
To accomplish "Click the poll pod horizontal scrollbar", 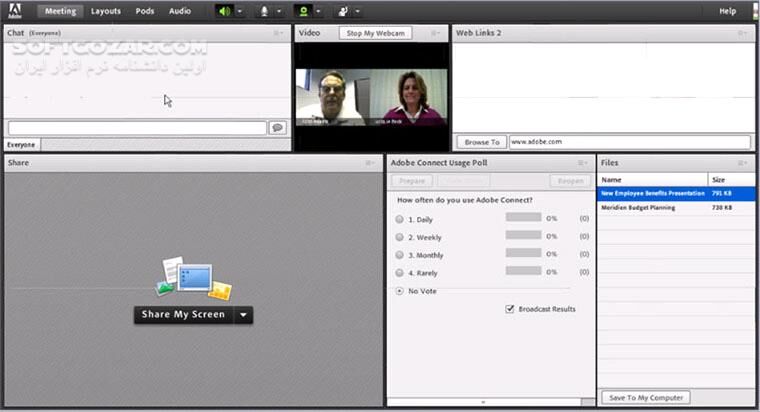I will pyautogui.click(x=484, y=402).
